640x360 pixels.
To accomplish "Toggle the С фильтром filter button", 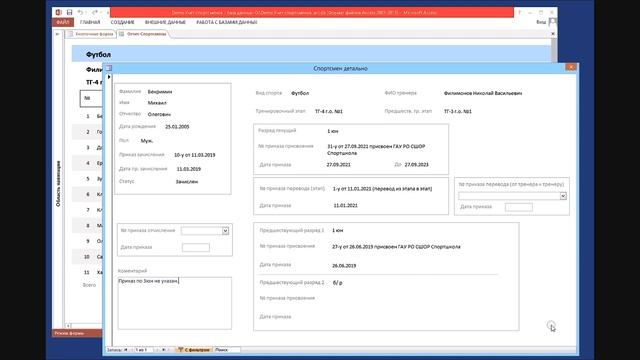I will tap(194, 350).
